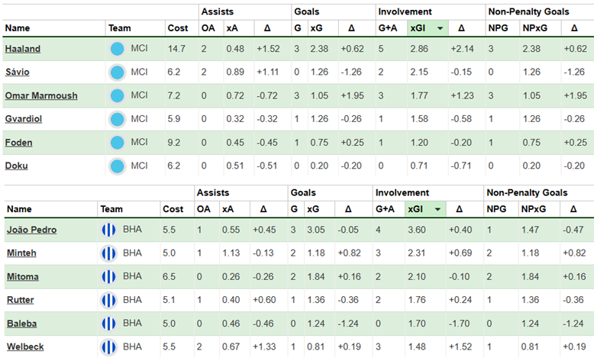Click the Man City badge in Haaland's row

tap(117, 49)
